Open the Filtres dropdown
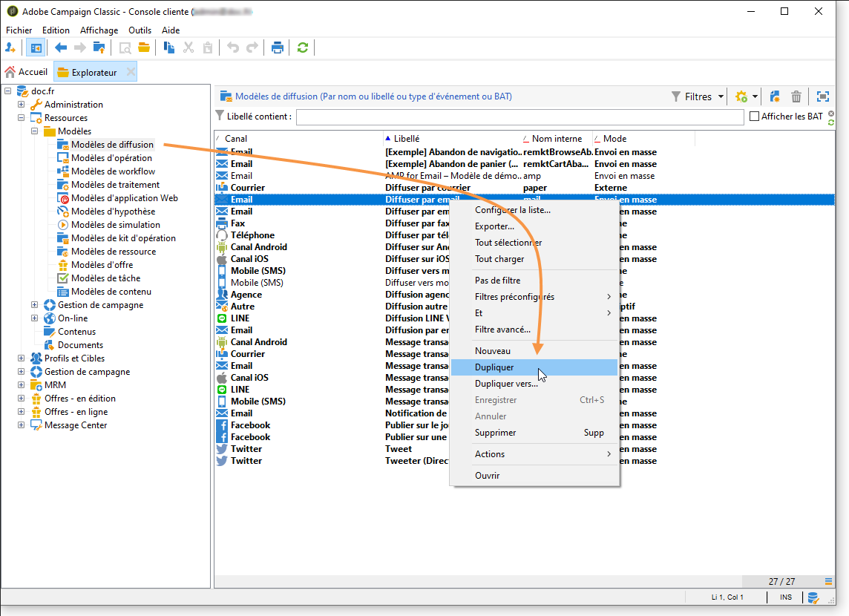This screenshot has width=849, height=616. tap(698, 96)
